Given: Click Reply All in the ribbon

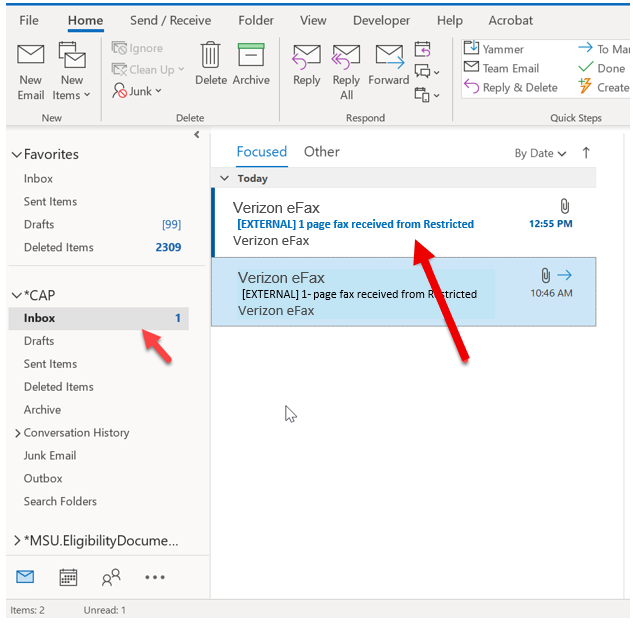Looking at the screenshot, I should click(x=346, y=72).
